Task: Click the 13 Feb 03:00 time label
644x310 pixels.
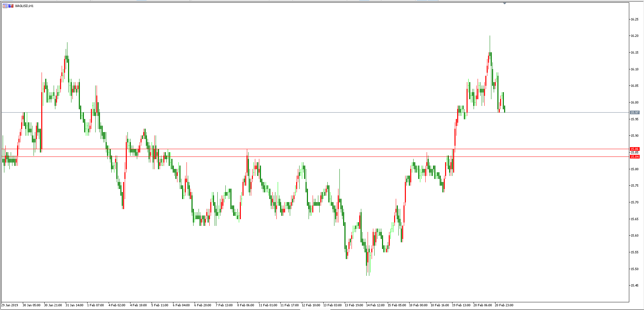Action: pos(332,305)
